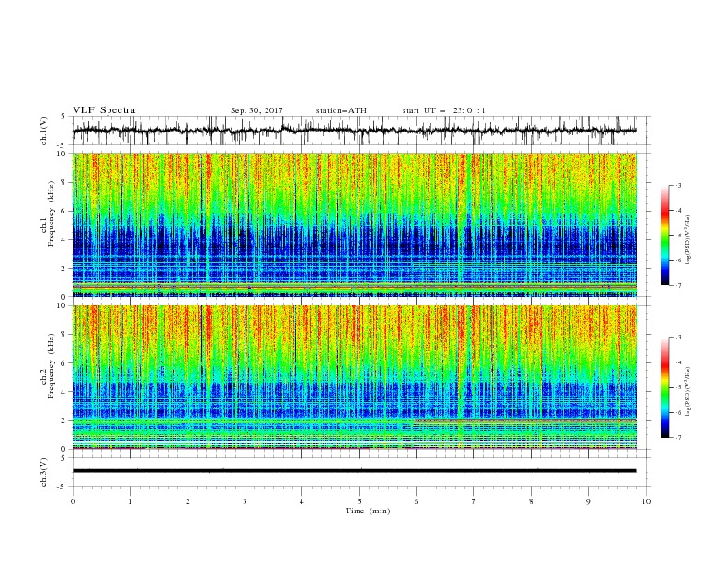
Task: Click inside the ch.2 spectrogram panel
Action: 354,377
